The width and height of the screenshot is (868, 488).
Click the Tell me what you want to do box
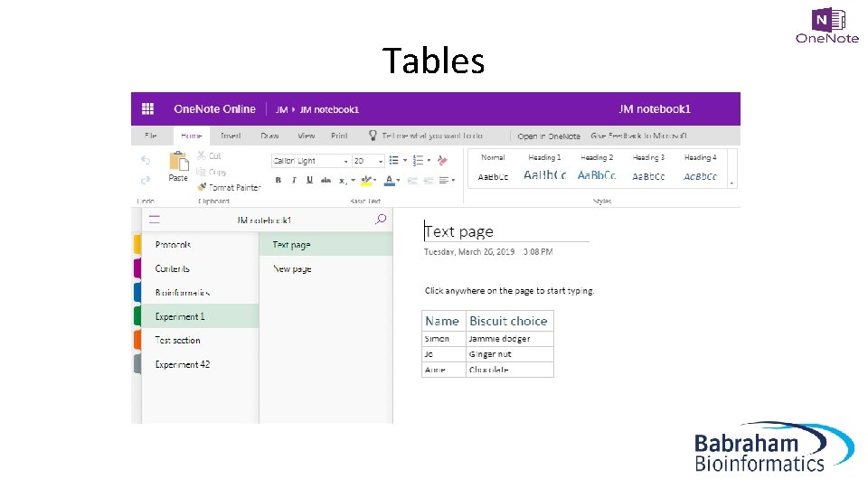(x=432, y=136)
